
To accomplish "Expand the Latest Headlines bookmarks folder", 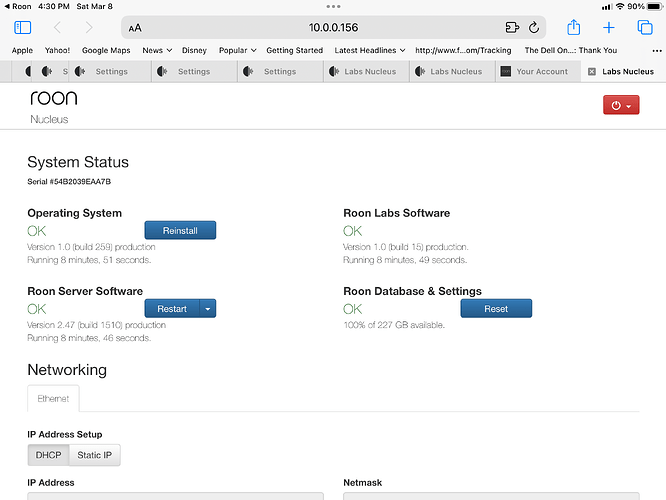I will click(x=370, y=50).
